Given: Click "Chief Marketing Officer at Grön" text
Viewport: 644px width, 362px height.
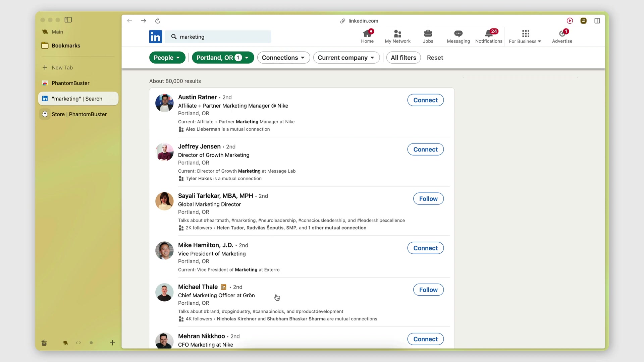Looking at the screenshot, I should click(x=216, y=295).
